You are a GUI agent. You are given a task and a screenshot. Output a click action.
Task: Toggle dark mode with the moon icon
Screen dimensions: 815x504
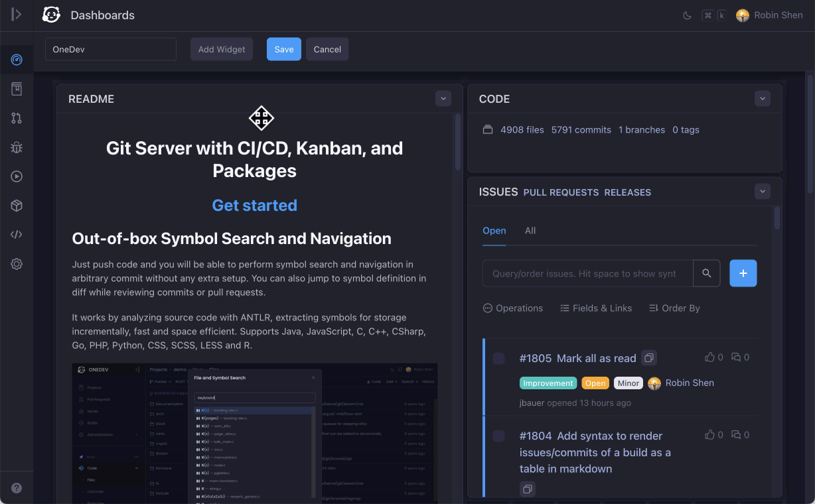pyautogui.click(x=687, y=15)
